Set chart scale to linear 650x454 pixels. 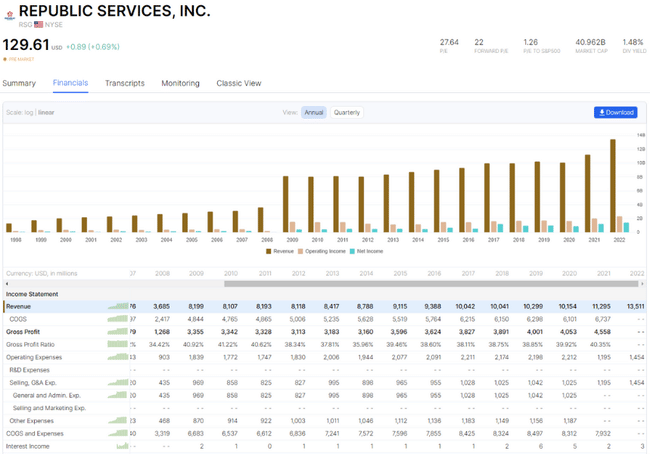(47, 113)
